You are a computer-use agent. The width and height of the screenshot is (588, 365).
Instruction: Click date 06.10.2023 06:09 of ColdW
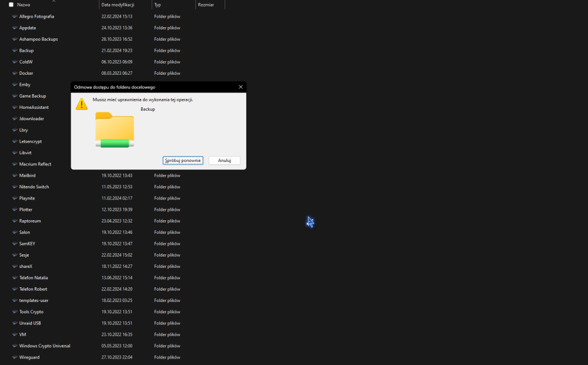(116, 62)
